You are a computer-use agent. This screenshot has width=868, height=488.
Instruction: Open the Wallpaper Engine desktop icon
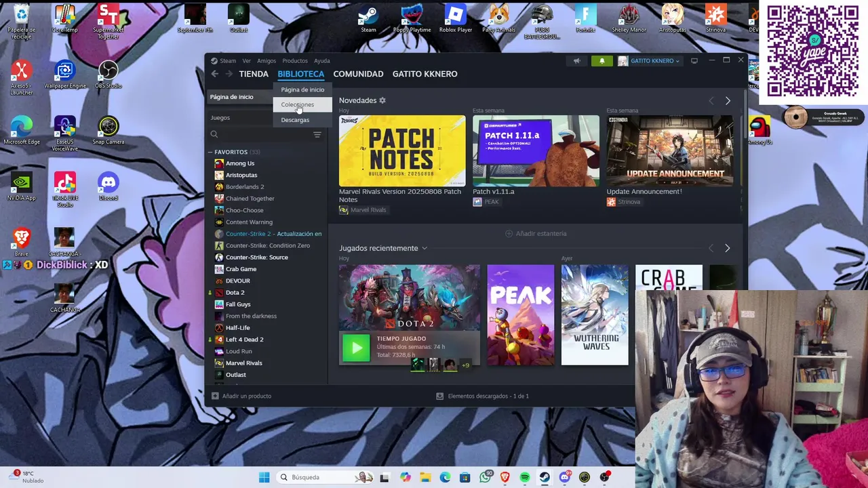[65, 75]
